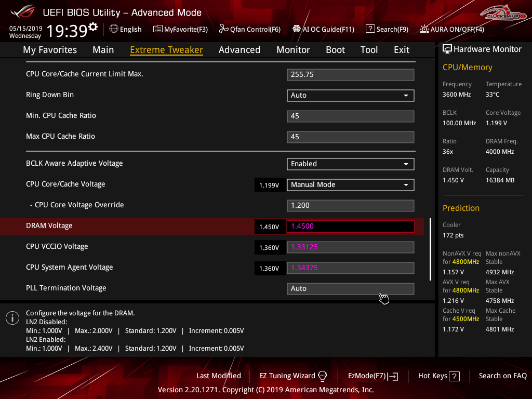Click the settings list scrollbar
This screenshot has width=532, height=399.
[x=430, y=249]
